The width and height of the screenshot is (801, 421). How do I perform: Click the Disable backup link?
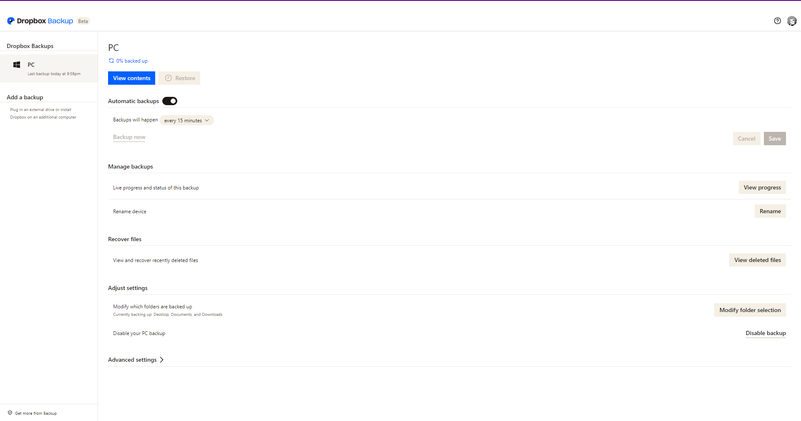pyautogui.click(x=765, y=333)
